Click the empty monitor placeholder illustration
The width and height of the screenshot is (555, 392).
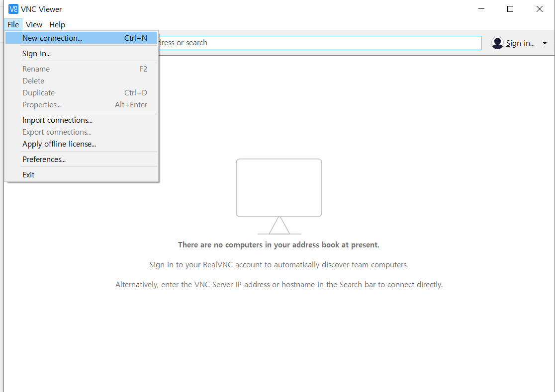(x=279, y=197)
